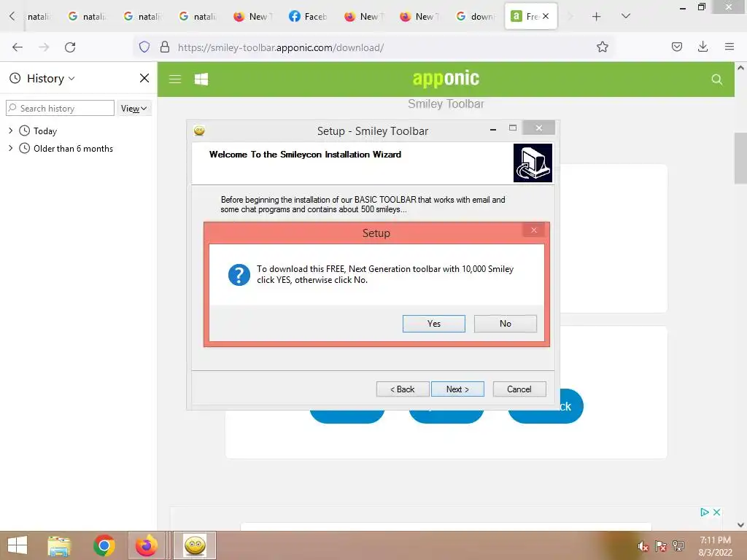Viewport: 747px width, 560px height.
Task: Click the < Back wizard button
Action: coord(403,389)
